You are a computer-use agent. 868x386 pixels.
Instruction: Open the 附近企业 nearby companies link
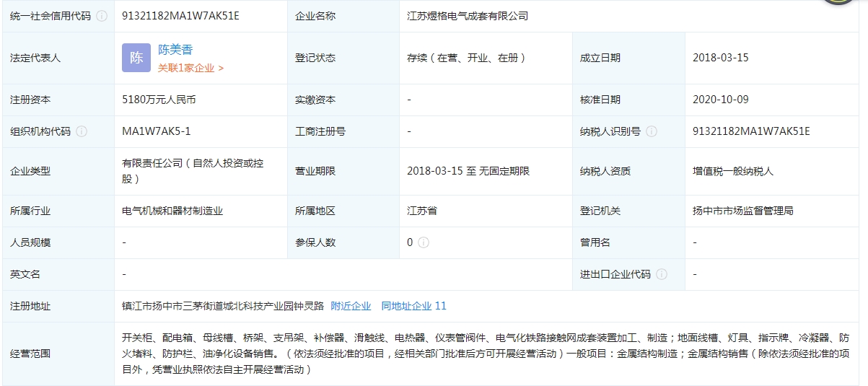(x=351, y=306)
